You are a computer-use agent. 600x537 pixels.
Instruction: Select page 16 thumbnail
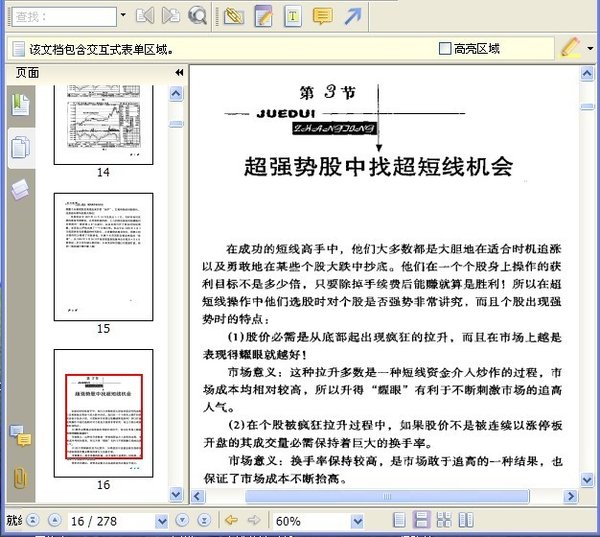[x=103, y=413]
